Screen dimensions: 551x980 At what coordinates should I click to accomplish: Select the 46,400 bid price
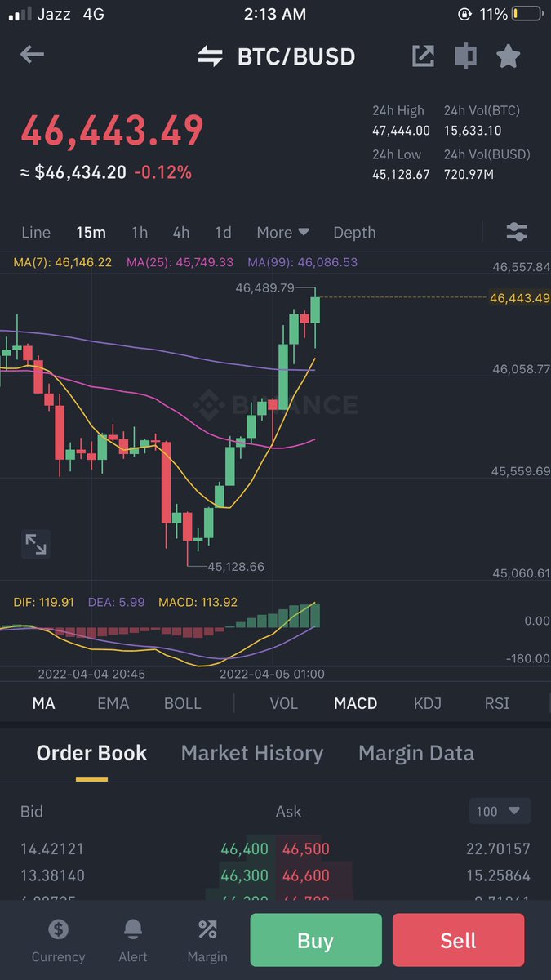(x=244, y=849)
